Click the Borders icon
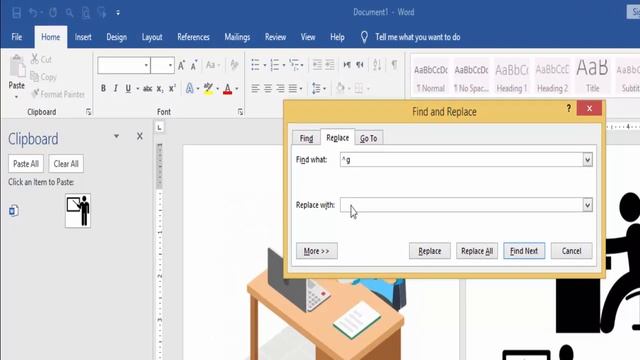The height and width of the screenshot is (360, 640). point(358,88)
